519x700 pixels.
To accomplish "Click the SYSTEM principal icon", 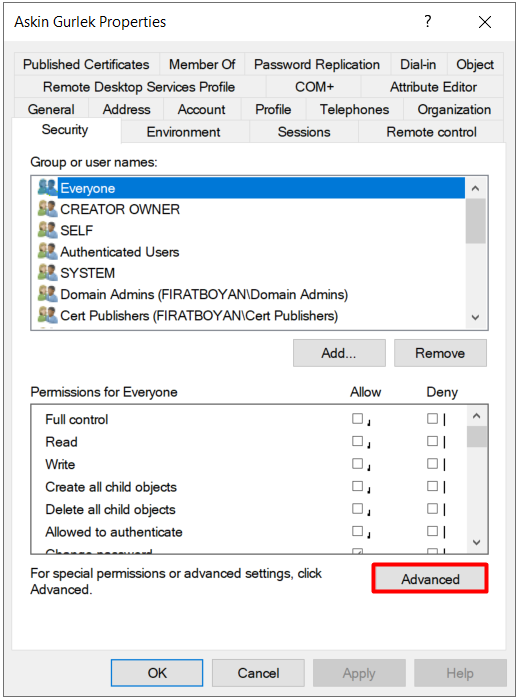I will tap(47, 272).
